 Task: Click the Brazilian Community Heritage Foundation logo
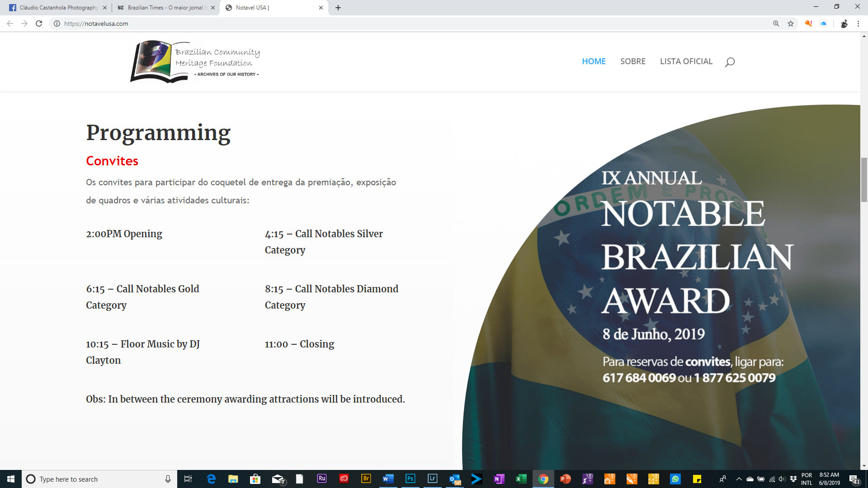coord(195,61)
